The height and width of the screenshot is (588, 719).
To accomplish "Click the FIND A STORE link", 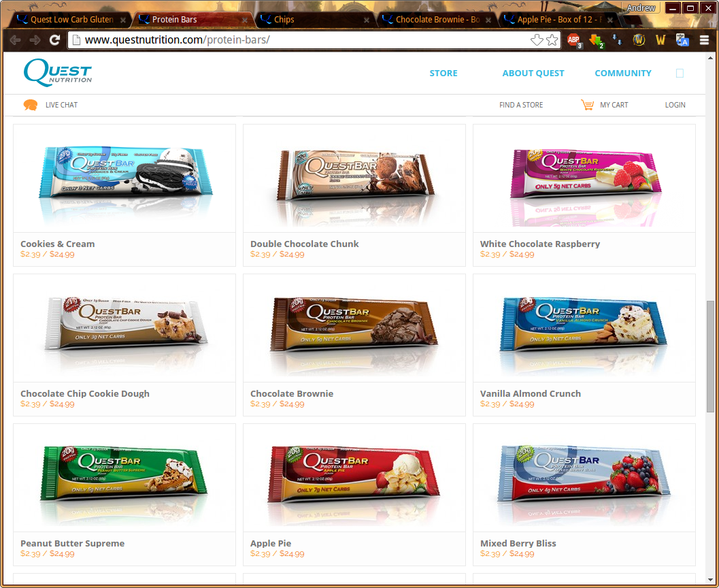I will [521, 105].
